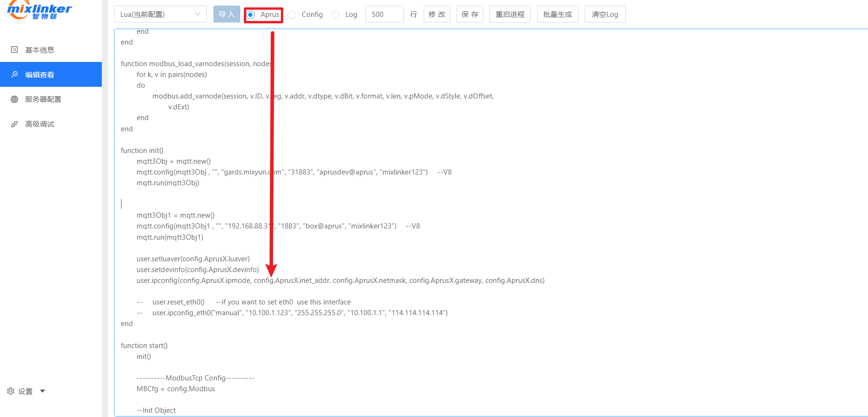Select the Log radio button

[x=335, y=15]
